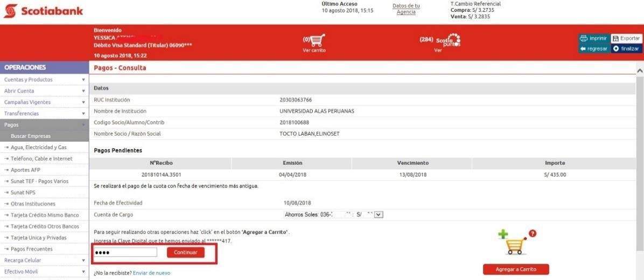Focus the Clave Digital password field
The width and height of the screenshot is (644, 280).
pos(125,253)
